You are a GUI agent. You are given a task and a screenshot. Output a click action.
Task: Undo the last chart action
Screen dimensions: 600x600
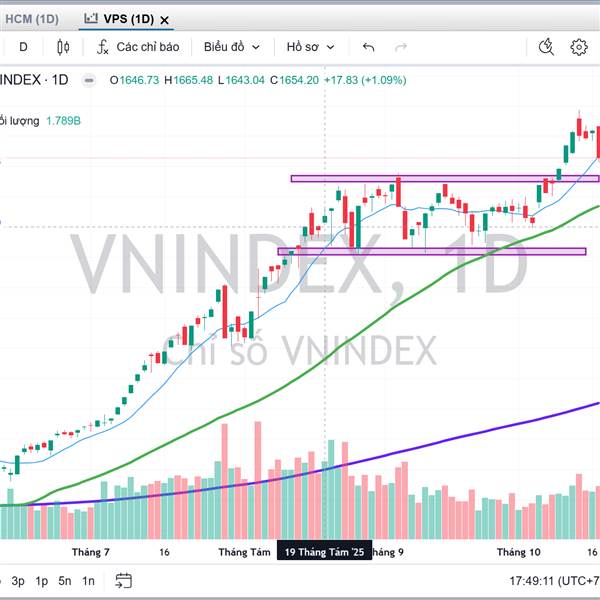click(x=369, y=47)
